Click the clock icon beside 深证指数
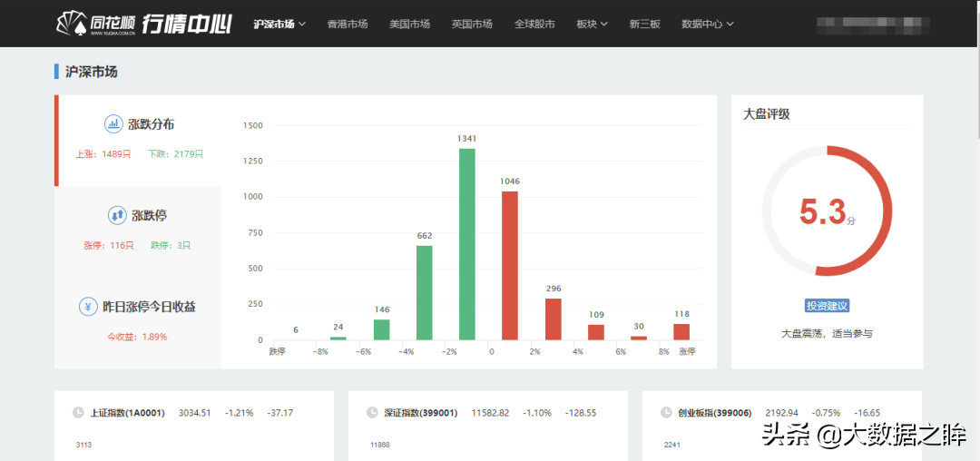The height and width of the screenshot is (461, 980). point(372,413)
